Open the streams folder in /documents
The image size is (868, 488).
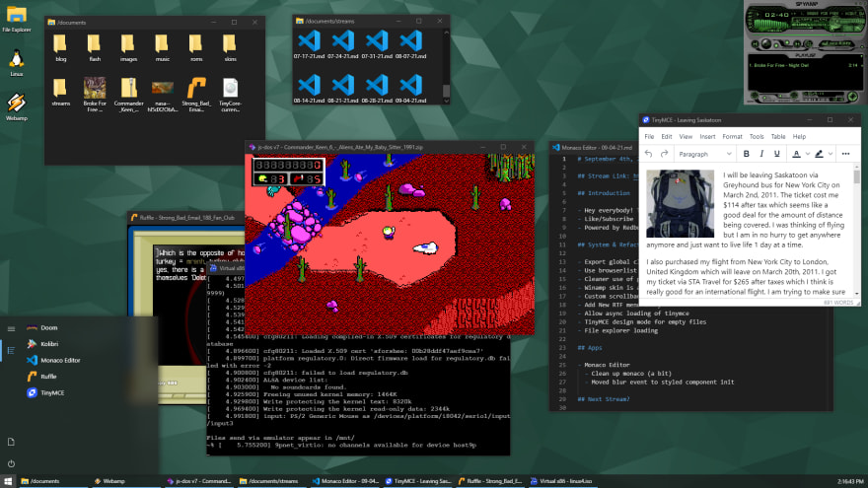[61, 92]
